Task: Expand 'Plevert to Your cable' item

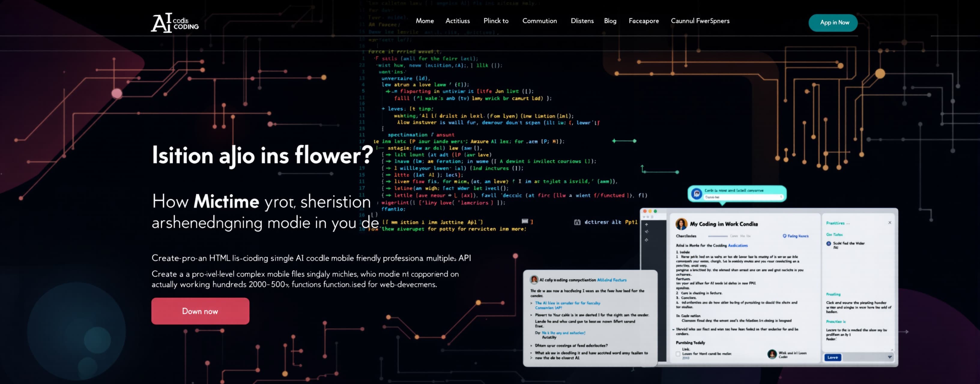Action: click(531, 315)
